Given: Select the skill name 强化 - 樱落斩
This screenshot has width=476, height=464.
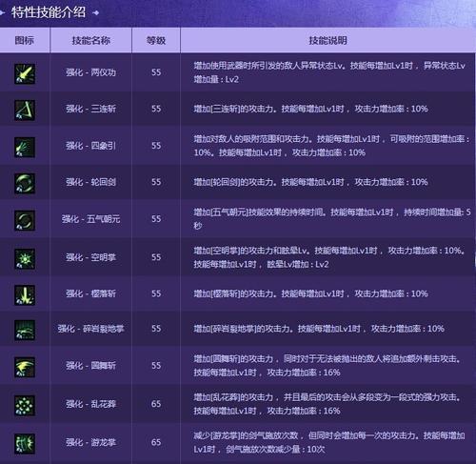Looking at the screenshot, I should coord(90,293).
